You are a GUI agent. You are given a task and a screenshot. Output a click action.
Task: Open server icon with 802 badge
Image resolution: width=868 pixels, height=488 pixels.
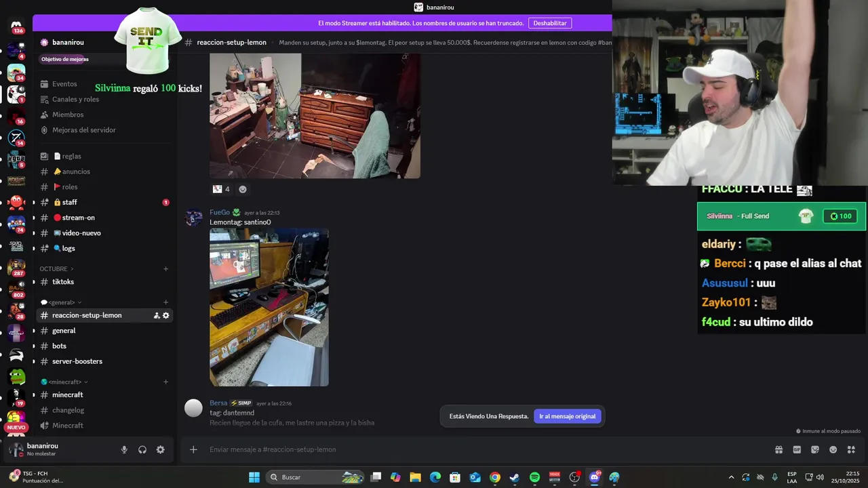point(16,288)
